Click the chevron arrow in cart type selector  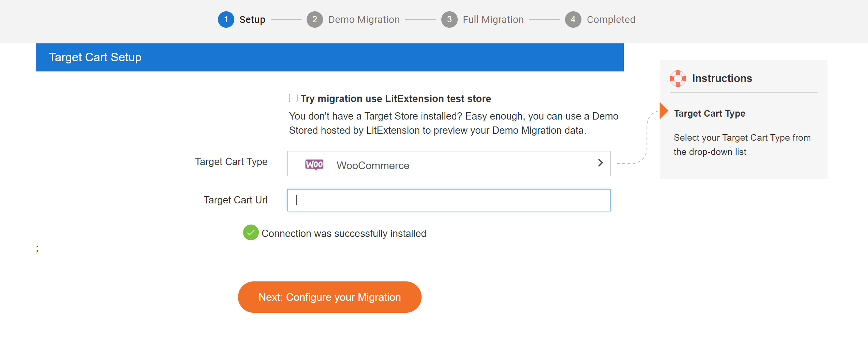(600, 163)
